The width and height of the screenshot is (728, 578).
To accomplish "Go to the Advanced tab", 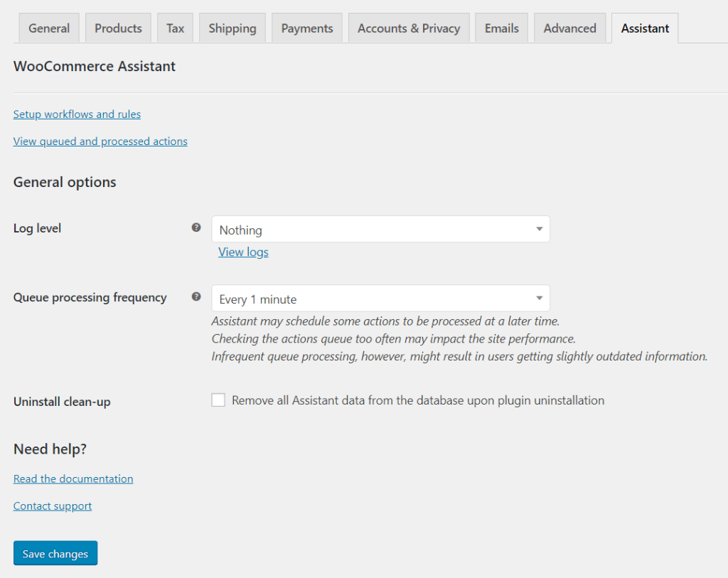I will coord(569,28).
